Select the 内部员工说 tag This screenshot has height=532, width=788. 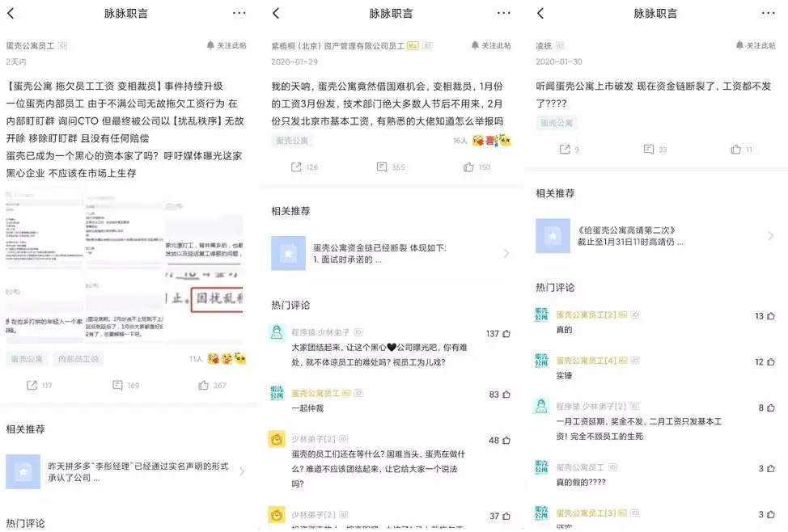point(79,359)
